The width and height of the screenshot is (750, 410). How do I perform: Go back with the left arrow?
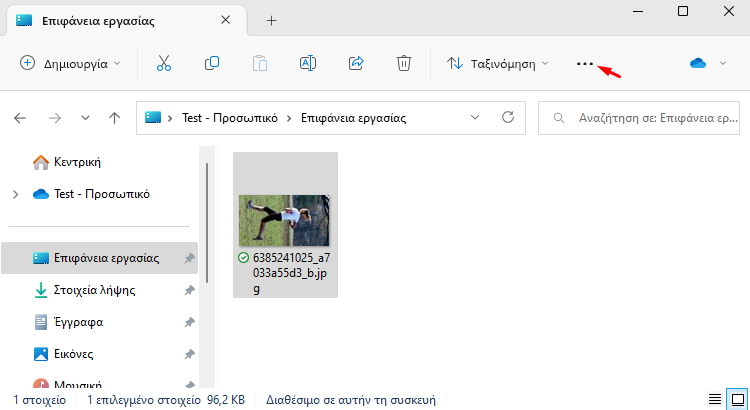[x=20, y=118]
